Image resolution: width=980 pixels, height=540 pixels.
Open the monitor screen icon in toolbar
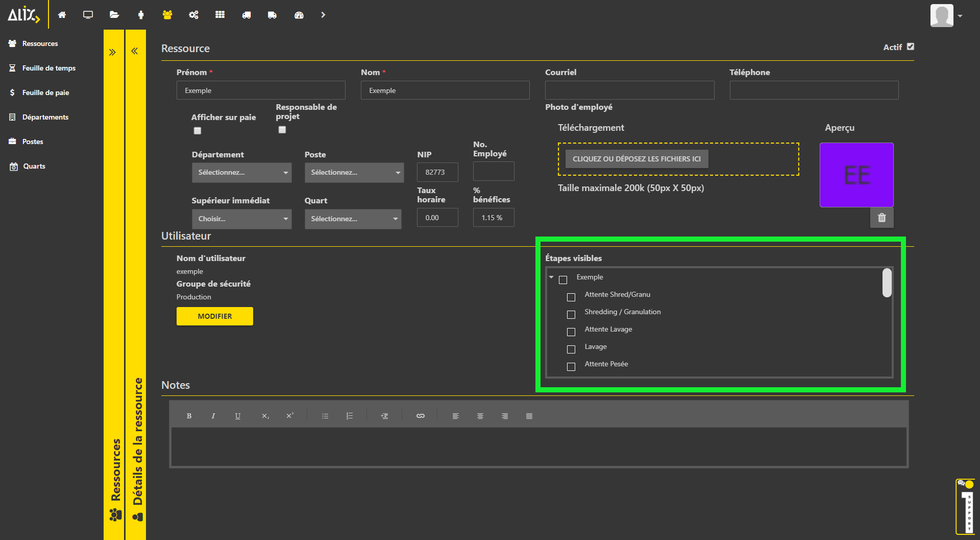click(x=88, y=15)
